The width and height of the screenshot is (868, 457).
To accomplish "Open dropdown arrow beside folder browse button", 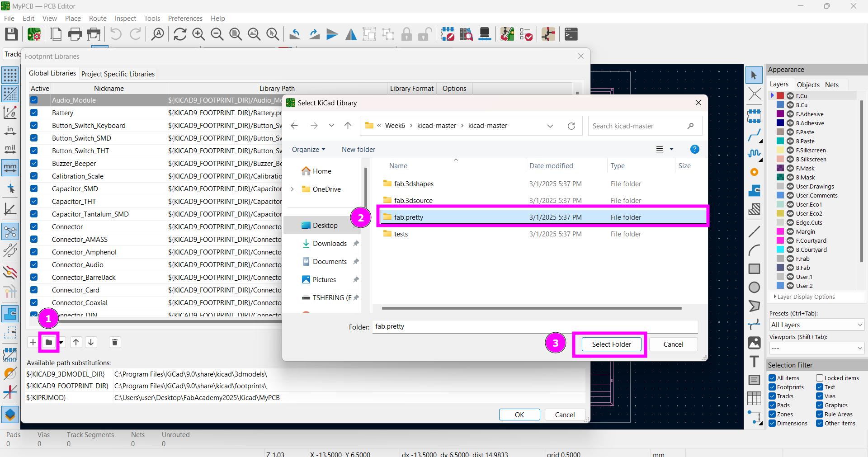I will (x=61, y=343).
